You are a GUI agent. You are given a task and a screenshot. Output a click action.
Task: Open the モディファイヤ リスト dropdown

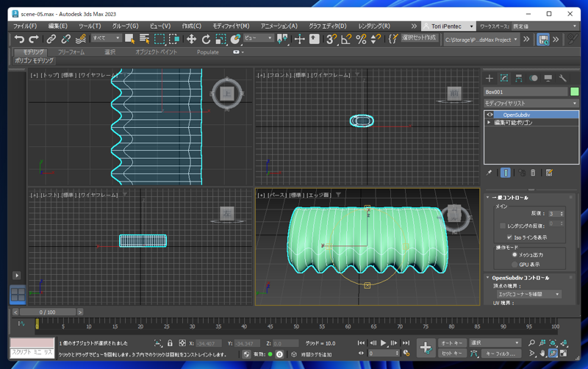point(531,103)
